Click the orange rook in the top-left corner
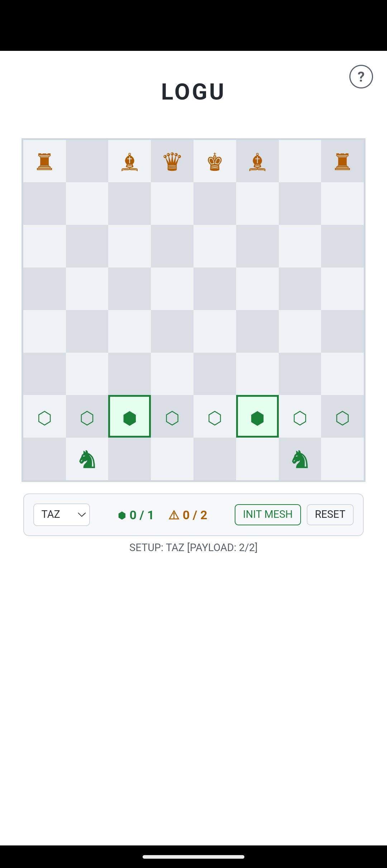 [x=44, y=161]
